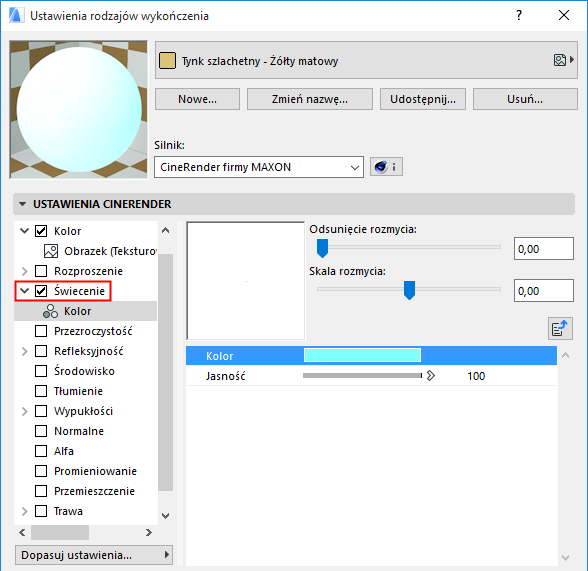Image resolution: width=588 pixels, height=571 pixels.
Task: Enable the Refleksyjność checkbox
Action: [x=41, y=351]
